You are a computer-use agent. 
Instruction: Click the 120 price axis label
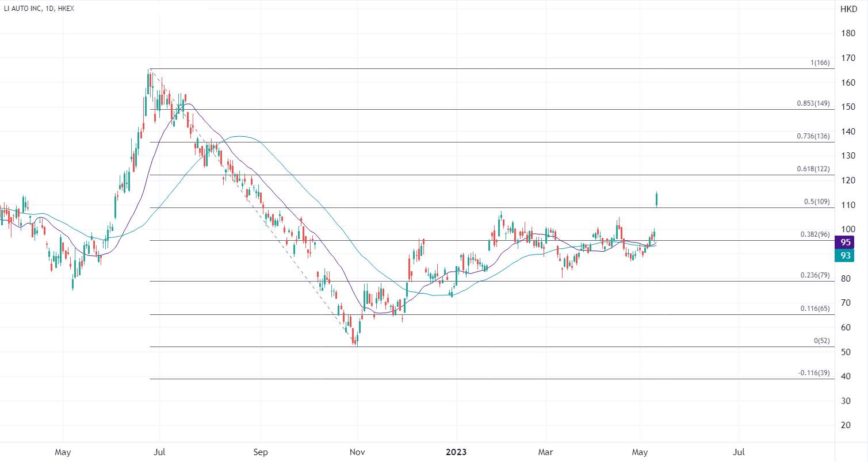847,181
